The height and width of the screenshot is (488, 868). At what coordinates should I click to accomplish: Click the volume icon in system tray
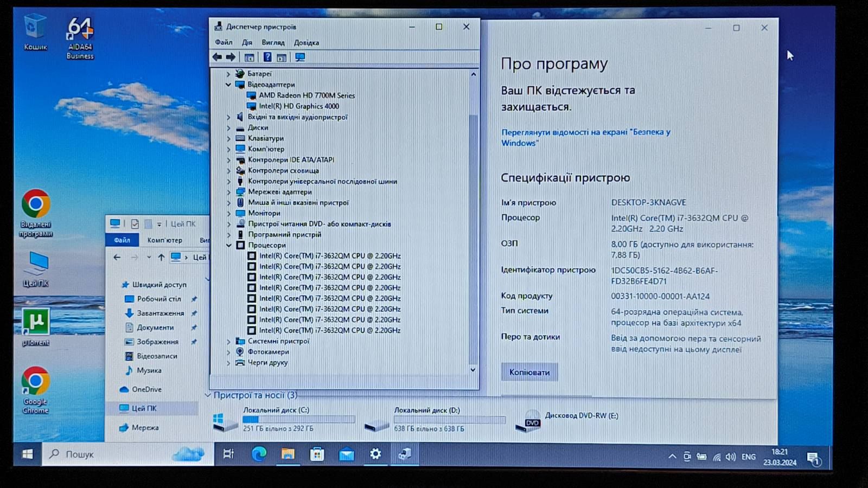click(x=731, y=457)
